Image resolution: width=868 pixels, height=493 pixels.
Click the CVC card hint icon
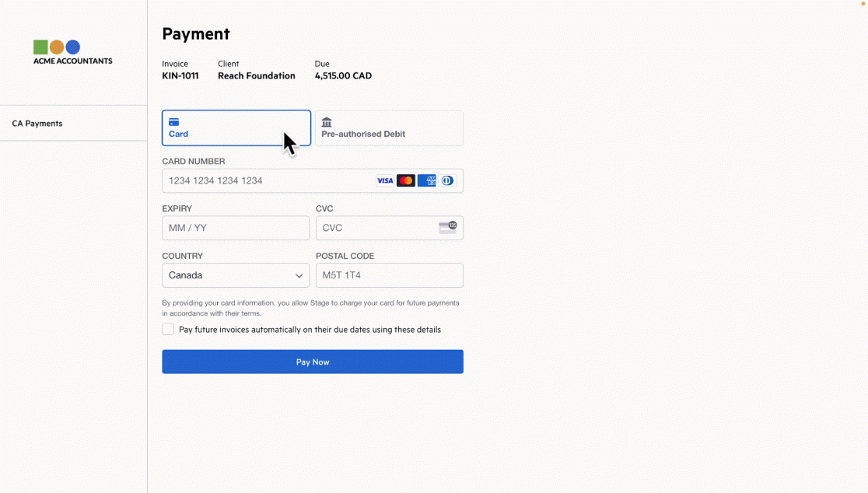click(447, 227)
